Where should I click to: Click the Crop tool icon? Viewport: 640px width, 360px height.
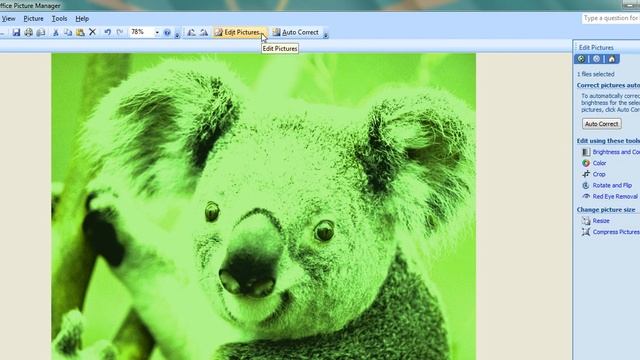click(x=586, y=174)
